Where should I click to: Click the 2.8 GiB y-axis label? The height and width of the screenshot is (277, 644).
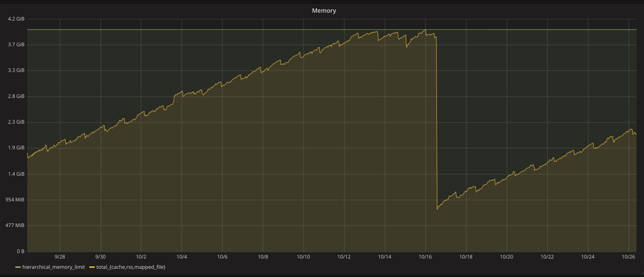click(x=16, y=96)
